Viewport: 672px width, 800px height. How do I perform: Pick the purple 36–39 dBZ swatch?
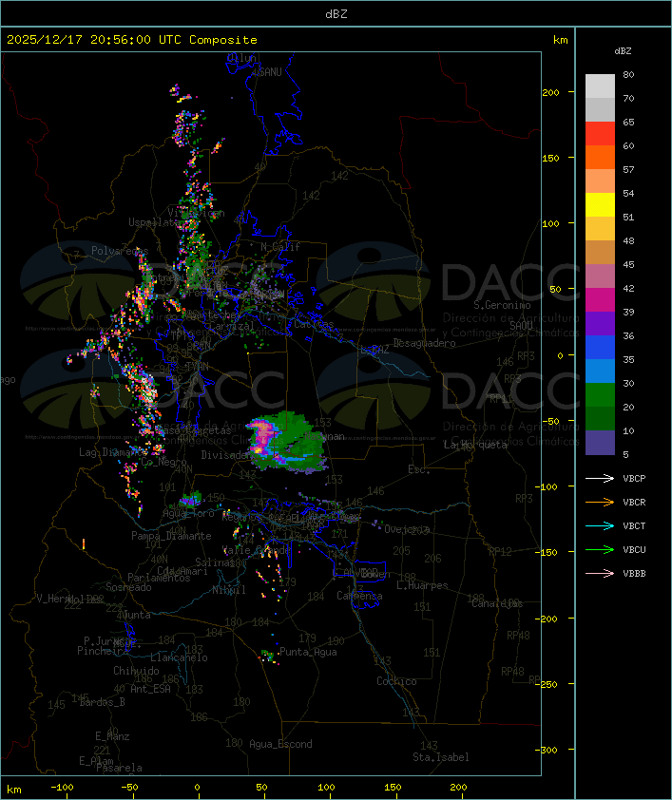tap(600, 323)
